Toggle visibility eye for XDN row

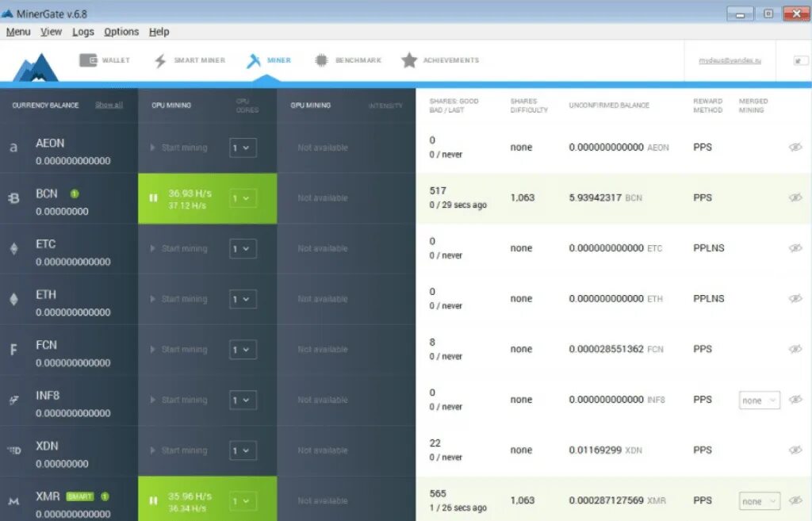click(795, 450)
